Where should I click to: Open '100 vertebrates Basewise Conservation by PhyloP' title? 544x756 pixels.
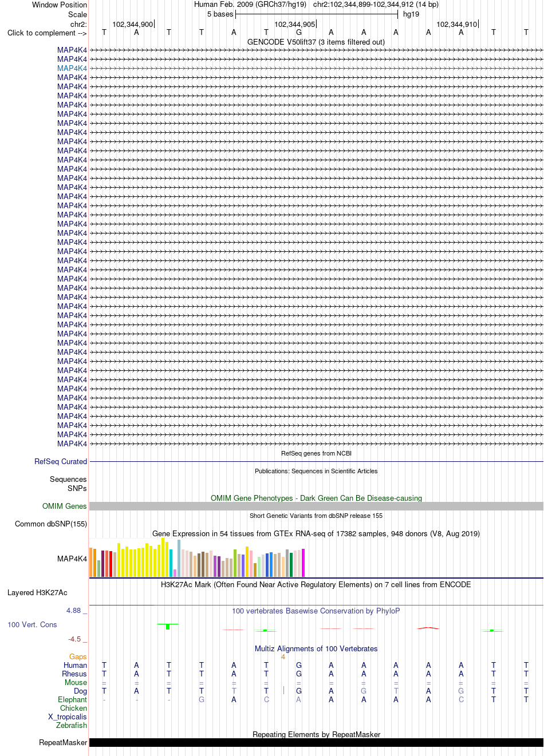click(316, 611)
